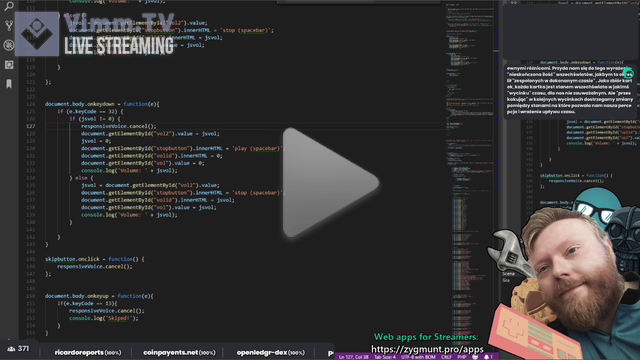Click the ricardoreports ticker item

tap(88, 352)
